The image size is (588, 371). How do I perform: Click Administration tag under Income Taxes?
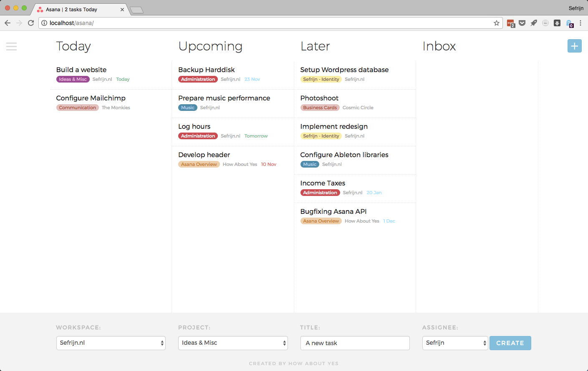click(320, 193)
